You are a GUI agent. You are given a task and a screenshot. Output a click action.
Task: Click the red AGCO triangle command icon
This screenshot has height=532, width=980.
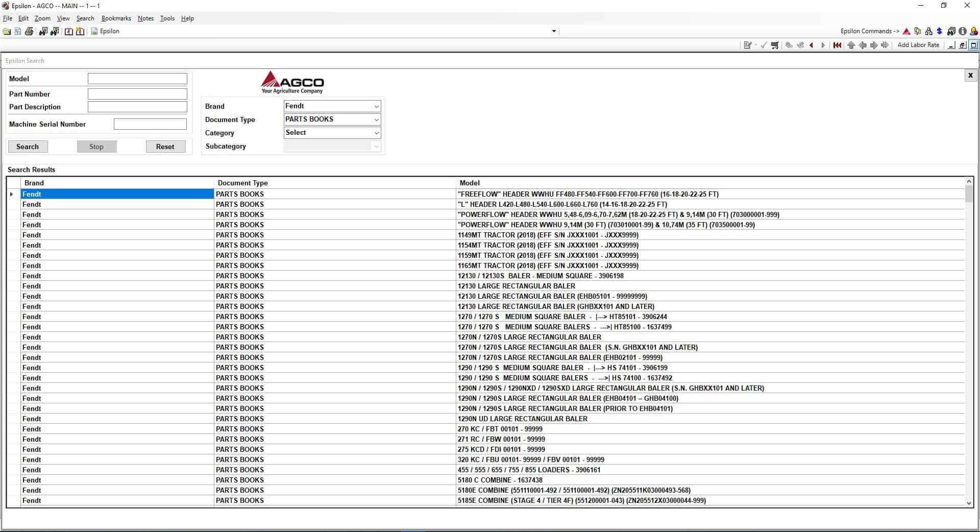pos(906,32)
